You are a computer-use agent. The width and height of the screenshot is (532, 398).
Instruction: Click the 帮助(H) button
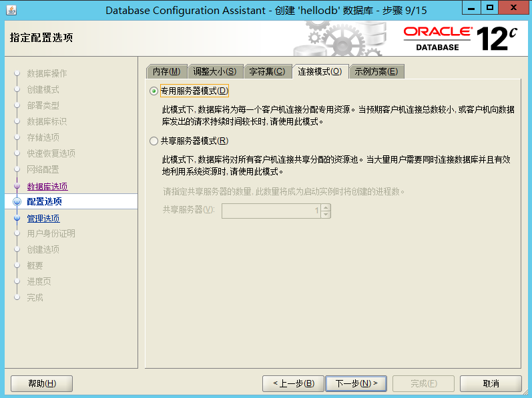pyautogui.click(x=42, y=383)
